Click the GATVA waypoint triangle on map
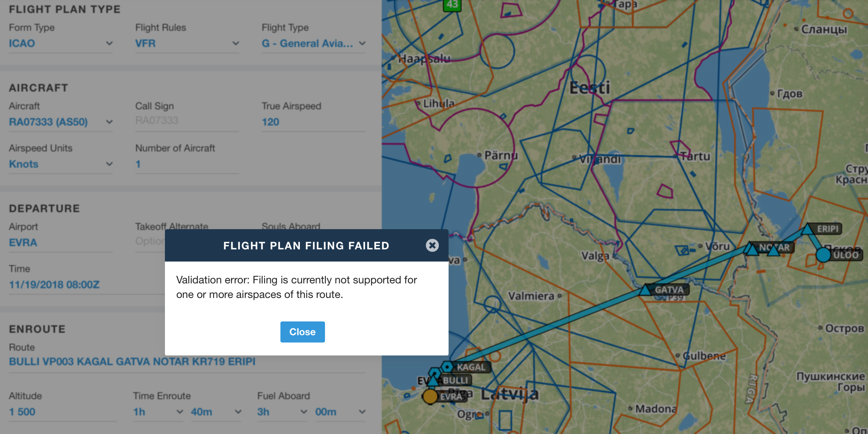This screenshot has height=434, width=868. (645, 290)
